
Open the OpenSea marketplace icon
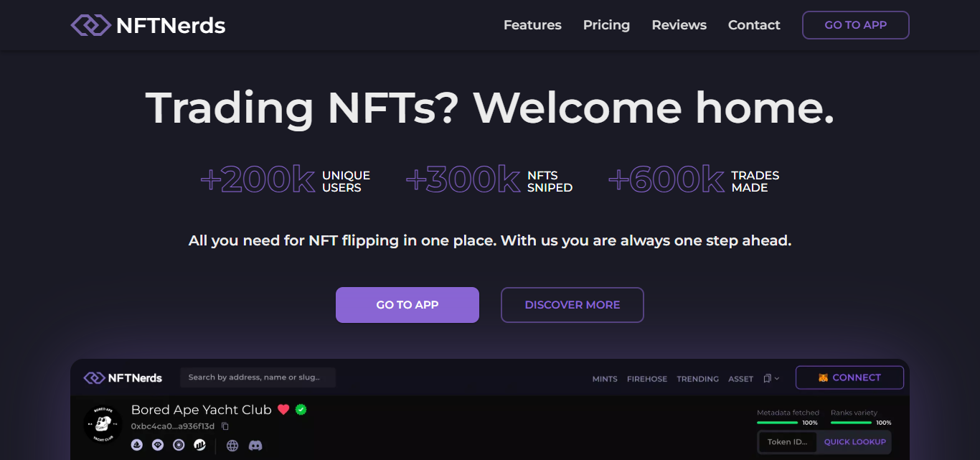point(136,445)
